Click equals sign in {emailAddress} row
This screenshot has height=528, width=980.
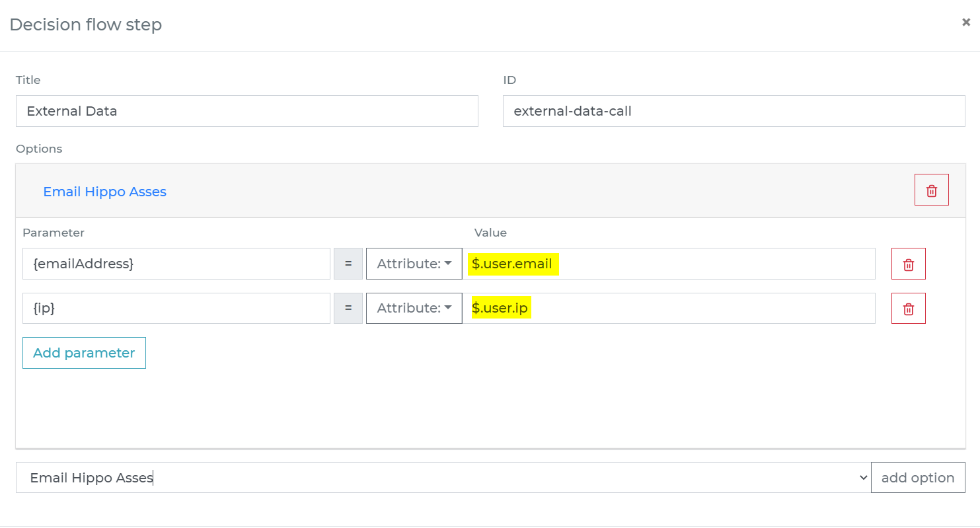(348, 264)
